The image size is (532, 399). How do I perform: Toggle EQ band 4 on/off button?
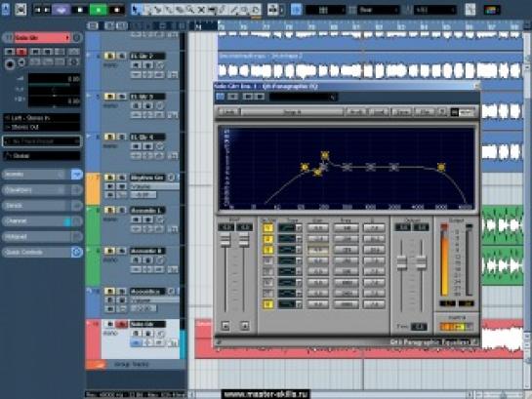[268, 261]
